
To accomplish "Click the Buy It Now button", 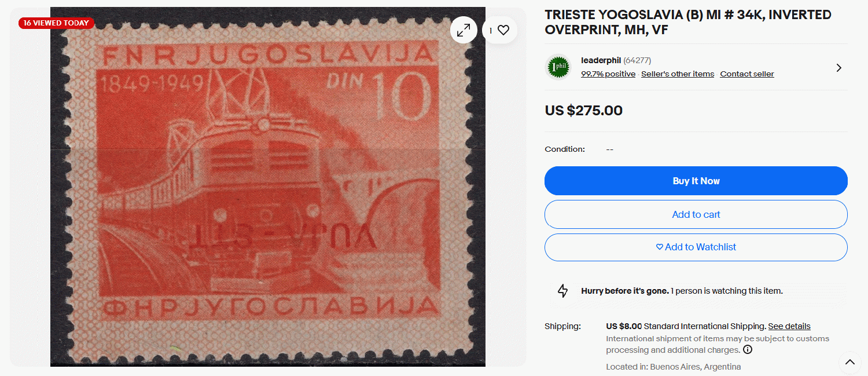I will point(696,181).
